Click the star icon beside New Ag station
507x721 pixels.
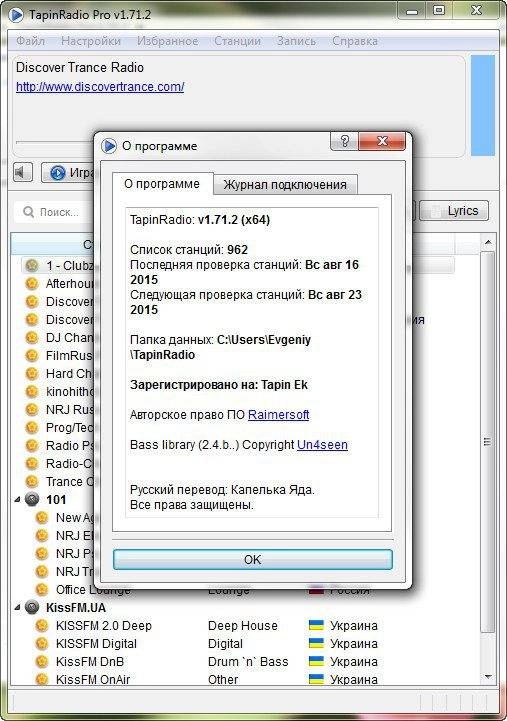[42, 518]
